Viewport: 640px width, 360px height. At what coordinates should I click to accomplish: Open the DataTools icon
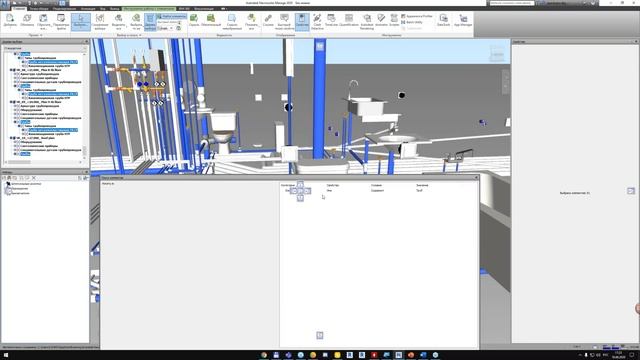coord(443,20)
